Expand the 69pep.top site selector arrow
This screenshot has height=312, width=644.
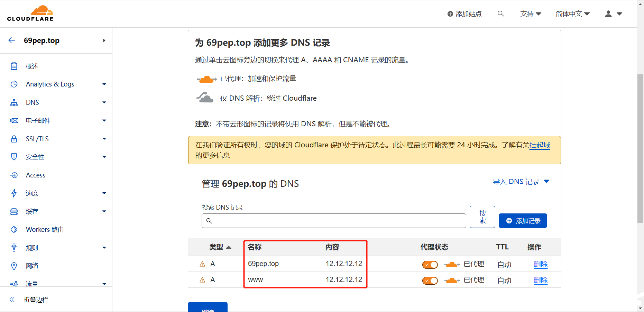click(104, 40)
